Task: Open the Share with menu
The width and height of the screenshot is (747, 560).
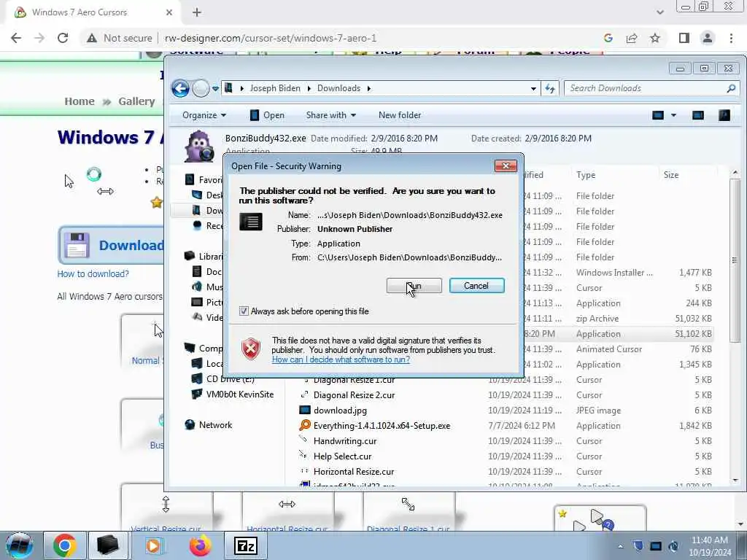Action: pyautogui.click(x=330, y=115)
